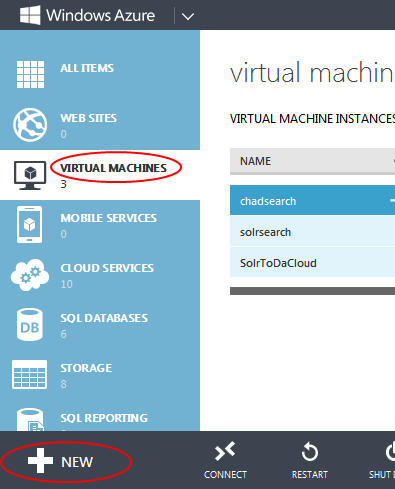Click the Cloud Services count 10

point(66,284)
